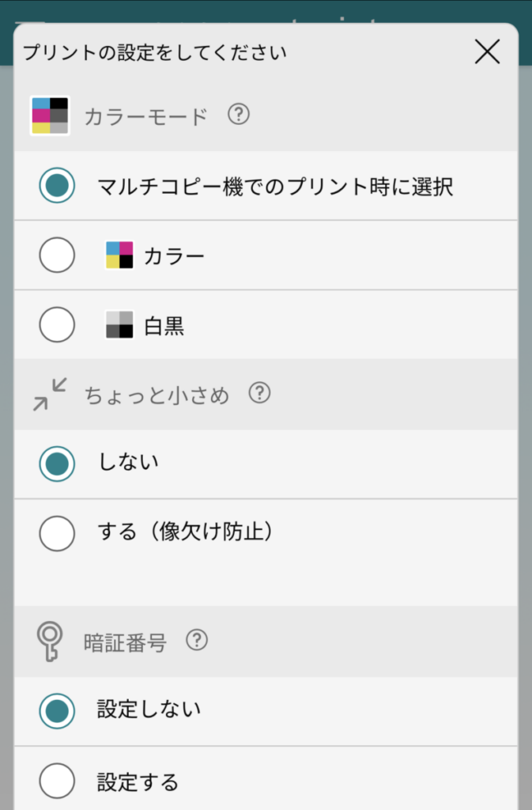Close the print settings dialog
This screenshot has height=810, width=532.
pos(487,52)
